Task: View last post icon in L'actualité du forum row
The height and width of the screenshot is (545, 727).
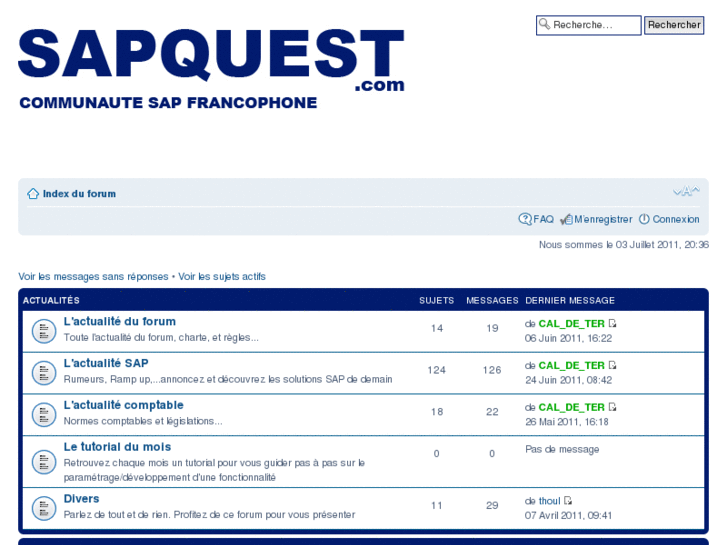Action: tap(612, 323)
